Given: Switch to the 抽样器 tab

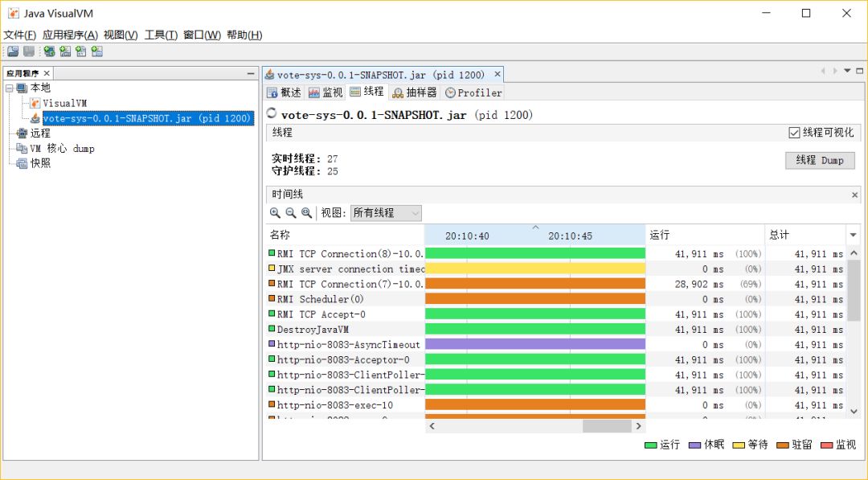Looking at the screenshot, I should point(416,92).
